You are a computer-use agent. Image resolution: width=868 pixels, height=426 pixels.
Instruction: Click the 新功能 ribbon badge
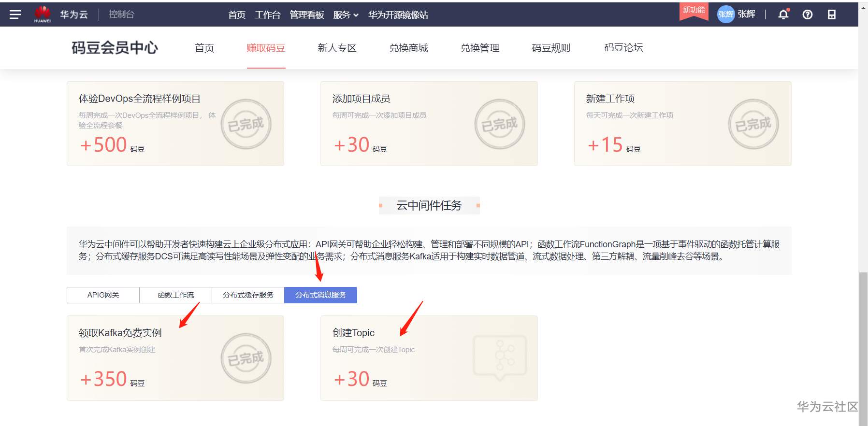click(x=694, y=11)
